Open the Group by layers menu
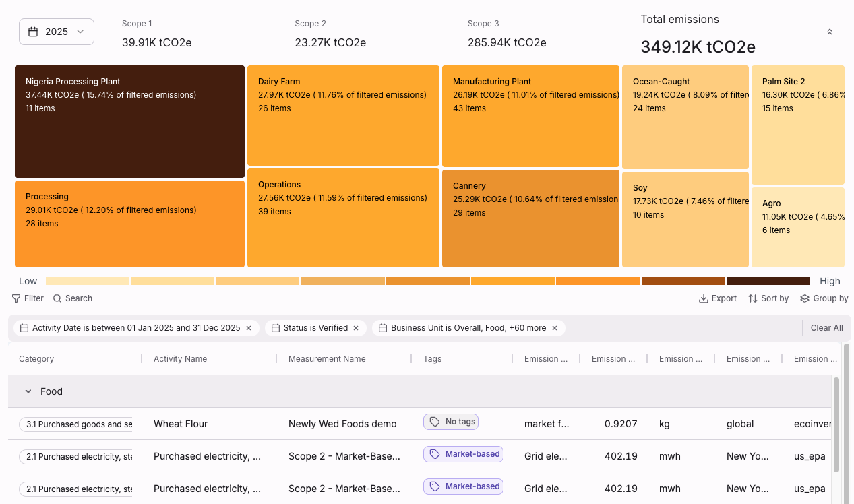 (x=824, y=298)
